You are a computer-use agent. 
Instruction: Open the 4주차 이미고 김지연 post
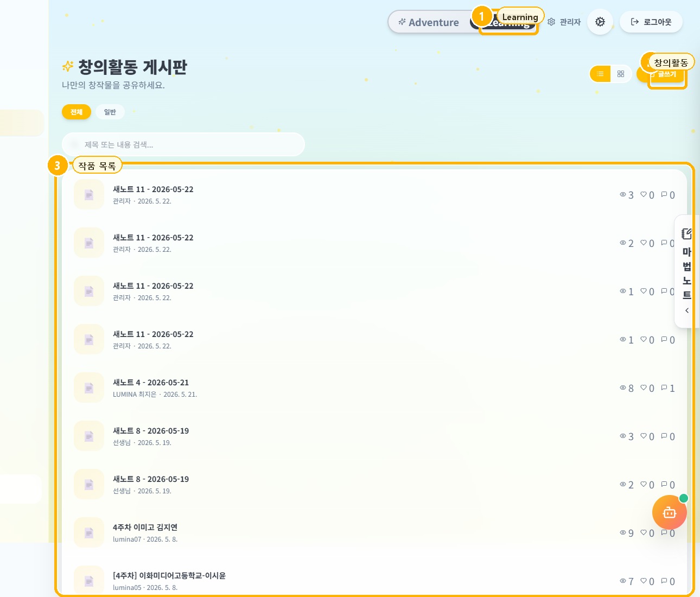click(x=374, y=533)
